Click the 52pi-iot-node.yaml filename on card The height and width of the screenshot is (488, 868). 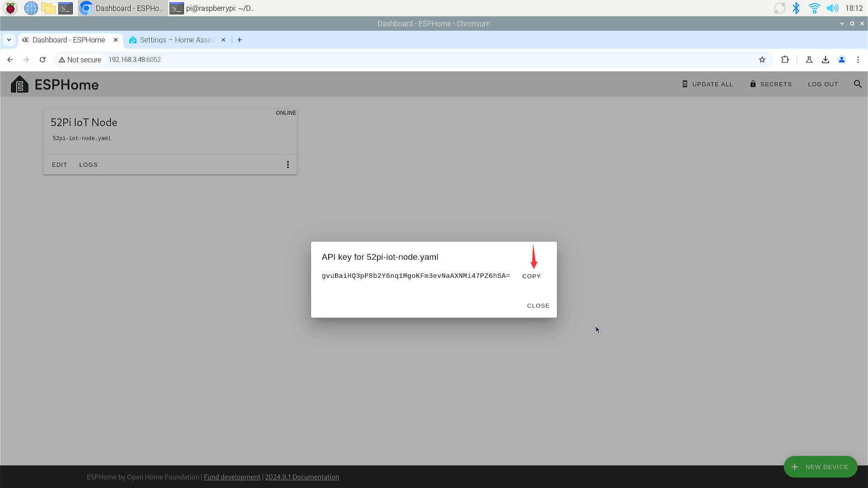82,138
